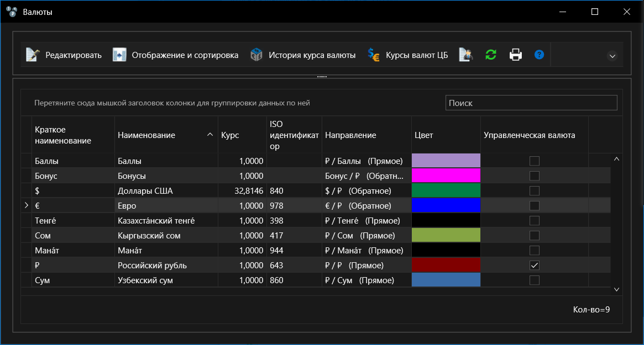Toggle Управленческая валюта checkbox for Баллы

click(535, 161)
